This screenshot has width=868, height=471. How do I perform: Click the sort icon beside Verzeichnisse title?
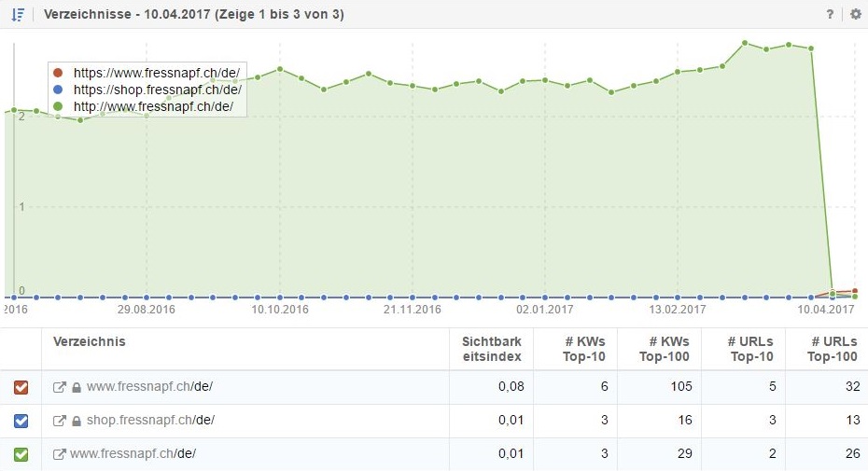coord(17,15)
